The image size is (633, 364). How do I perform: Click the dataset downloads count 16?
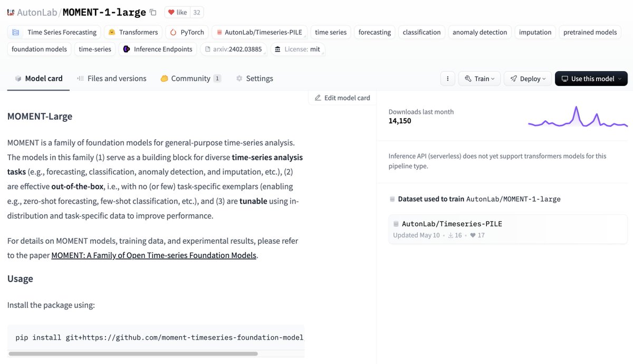(x=455, y=235)
